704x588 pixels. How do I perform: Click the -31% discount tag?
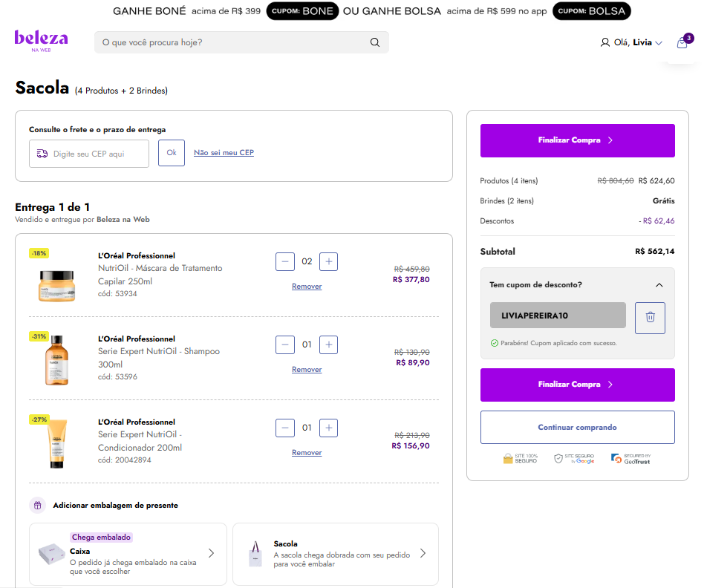point(39,336)
